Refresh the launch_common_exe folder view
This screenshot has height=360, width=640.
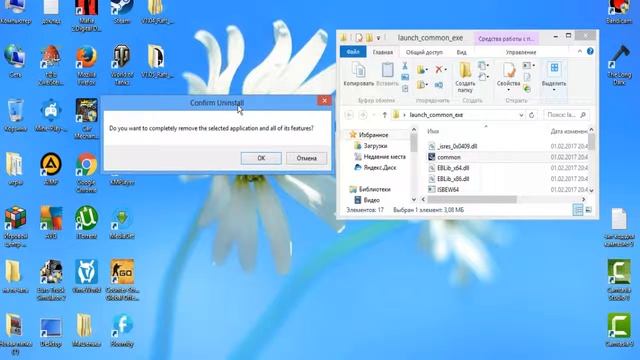tap(531, 115)
